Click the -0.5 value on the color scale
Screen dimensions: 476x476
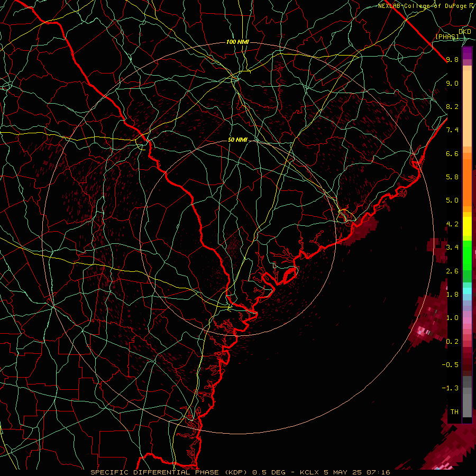pyautogui.click(x=450, y=365)
